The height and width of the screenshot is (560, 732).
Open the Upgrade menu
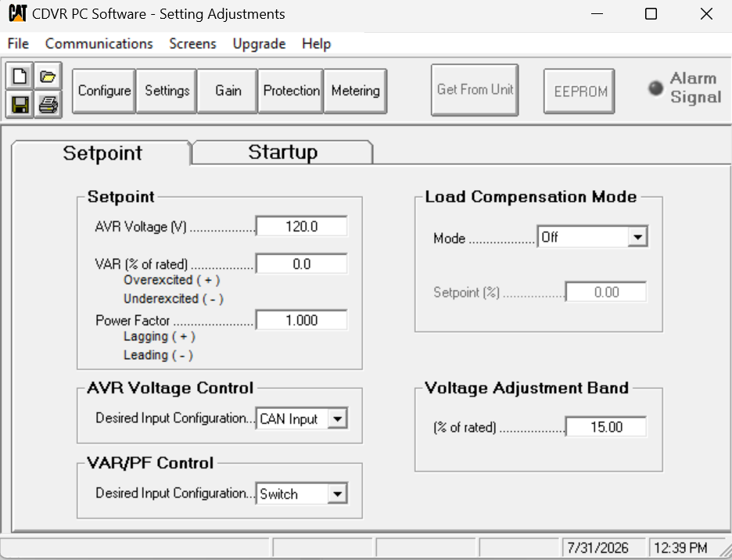click(259, 44)
